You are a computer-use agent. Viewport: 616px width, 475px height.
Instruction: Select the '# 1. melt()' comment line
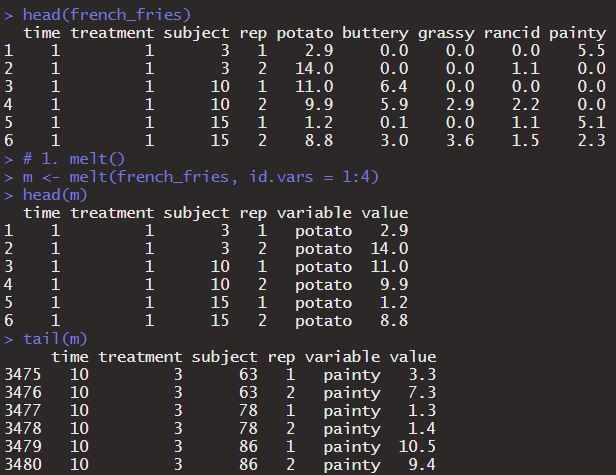tap(64, 159)
